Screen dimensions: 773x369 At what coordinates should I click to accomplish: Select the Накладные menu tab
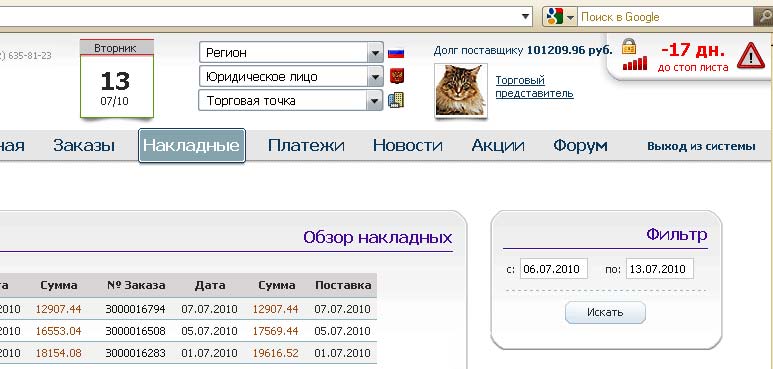192,145
